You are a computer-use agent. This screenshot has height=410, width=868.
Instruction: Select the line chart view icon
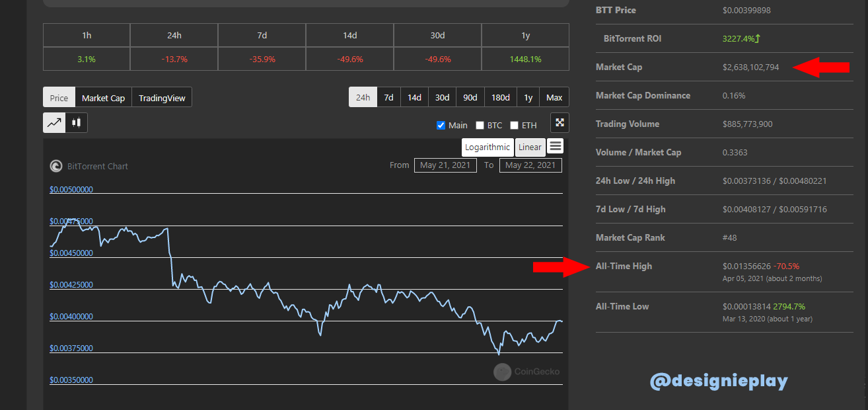[x=54, y=122]
